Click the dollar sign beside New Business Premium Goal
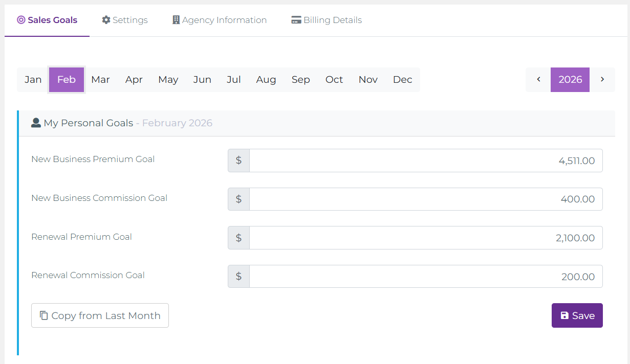The width and height of the screenshot is (630, 364). tap(238, 160)
